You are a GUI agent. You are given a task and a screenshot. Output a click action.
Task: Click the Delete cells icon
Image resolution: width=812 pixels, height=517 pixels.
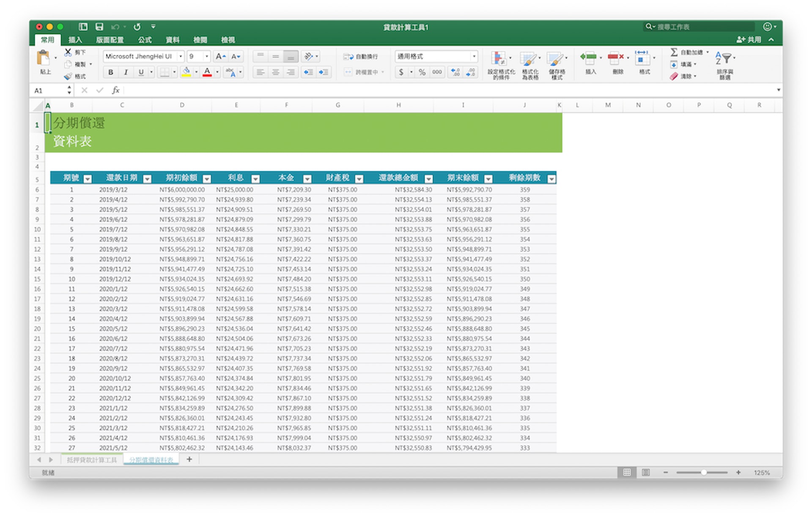point(616,58)
